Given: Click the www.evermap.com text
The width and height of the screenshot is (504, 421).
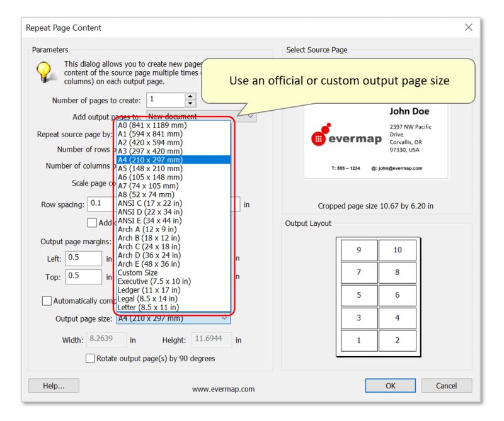Looking at the screenshot, I should pos(224,389).
